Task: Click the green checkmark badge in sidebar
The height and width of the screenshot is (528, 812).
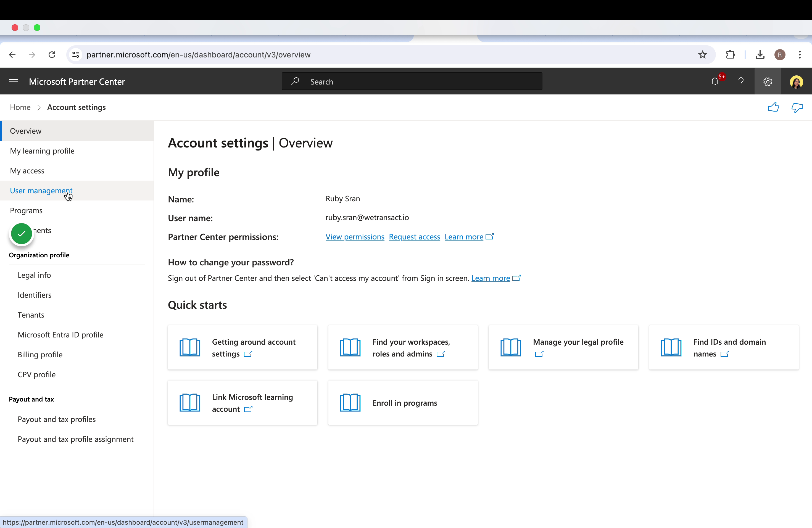Action: pos(22,234)
